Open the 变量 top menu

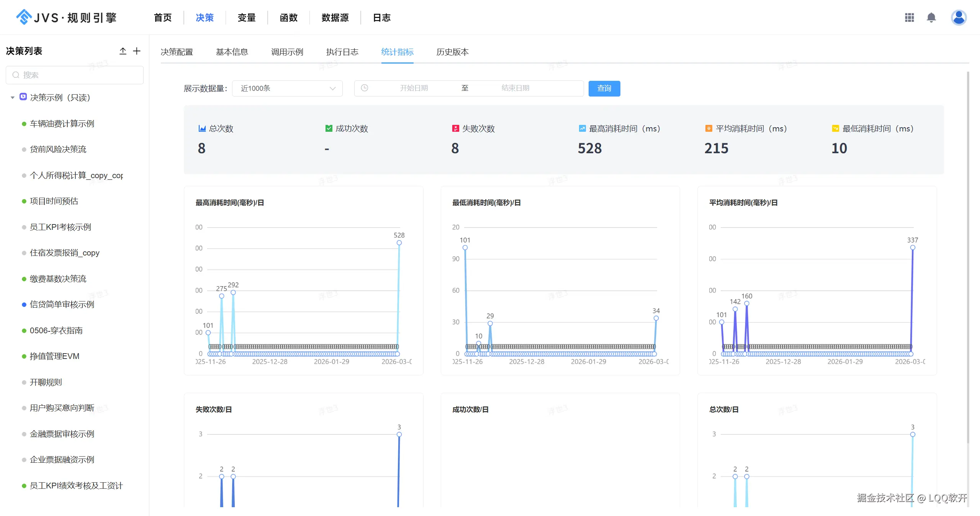point(246,18)
